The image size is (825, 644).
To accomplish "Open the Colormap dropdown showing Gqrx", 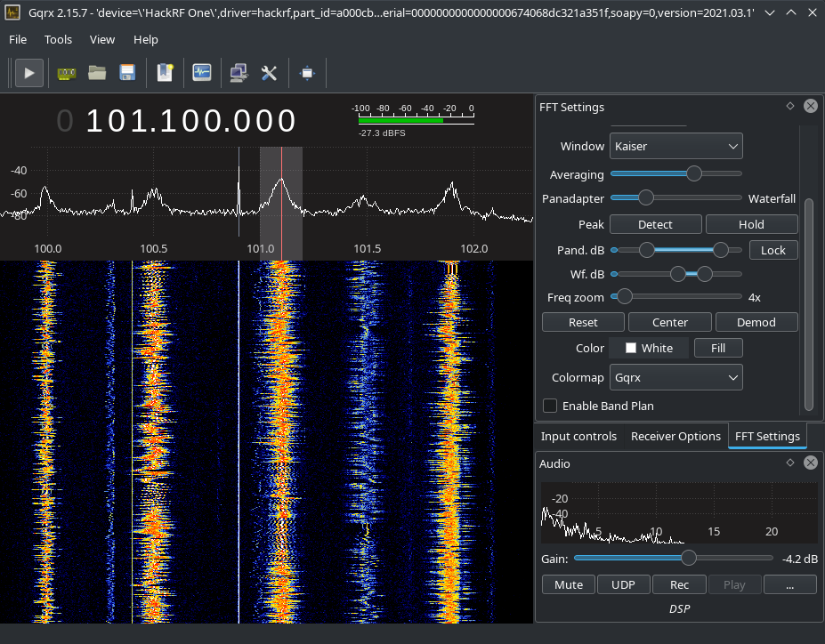I will tap(675, 377).
